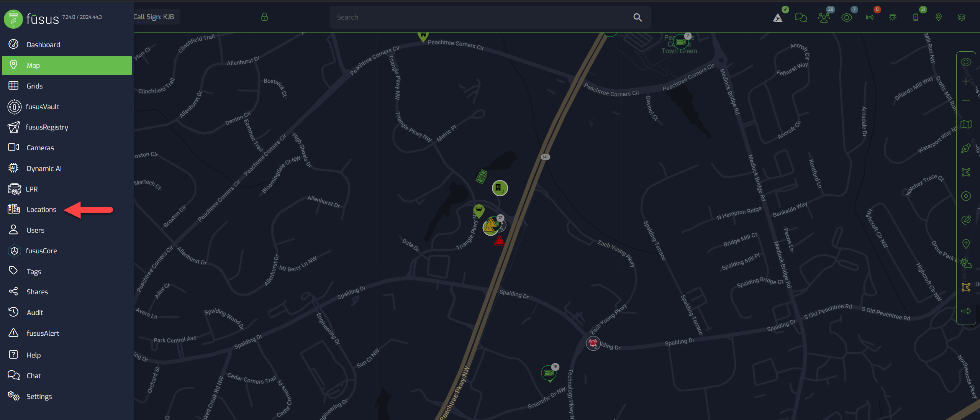
Task: Click the red alarm bell marker on the map
Action: [593, 343]
